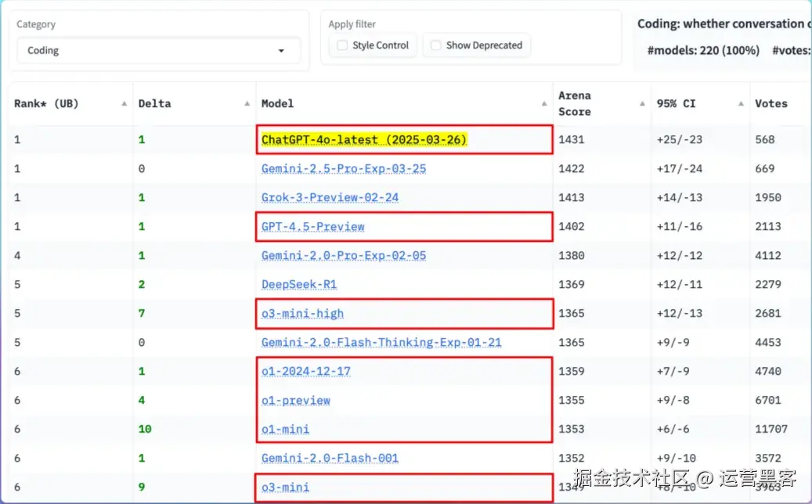Click the Arena Score value 1380

571,256
